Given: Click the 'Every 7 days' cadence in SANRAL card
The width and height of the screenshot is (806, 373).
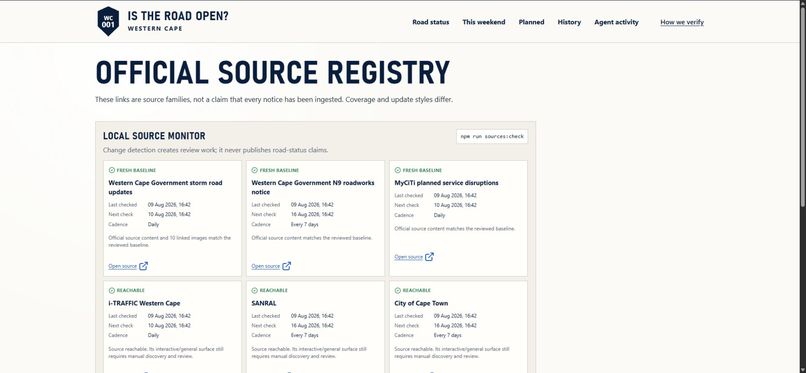Looking at the screenshot, I should pyautogui.click(x=305, y=335).
